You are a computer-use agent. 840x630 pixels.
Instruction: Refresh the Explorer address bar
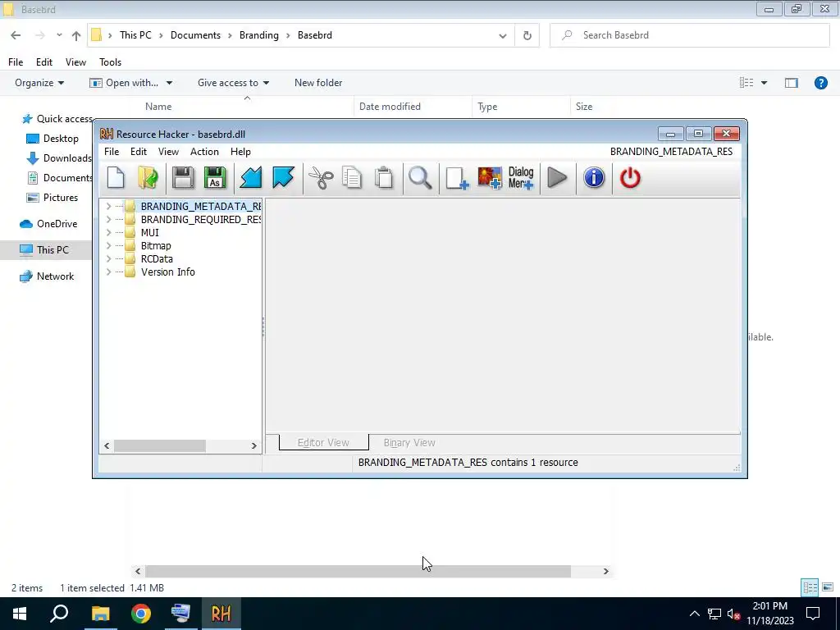[x=527, y=35]
